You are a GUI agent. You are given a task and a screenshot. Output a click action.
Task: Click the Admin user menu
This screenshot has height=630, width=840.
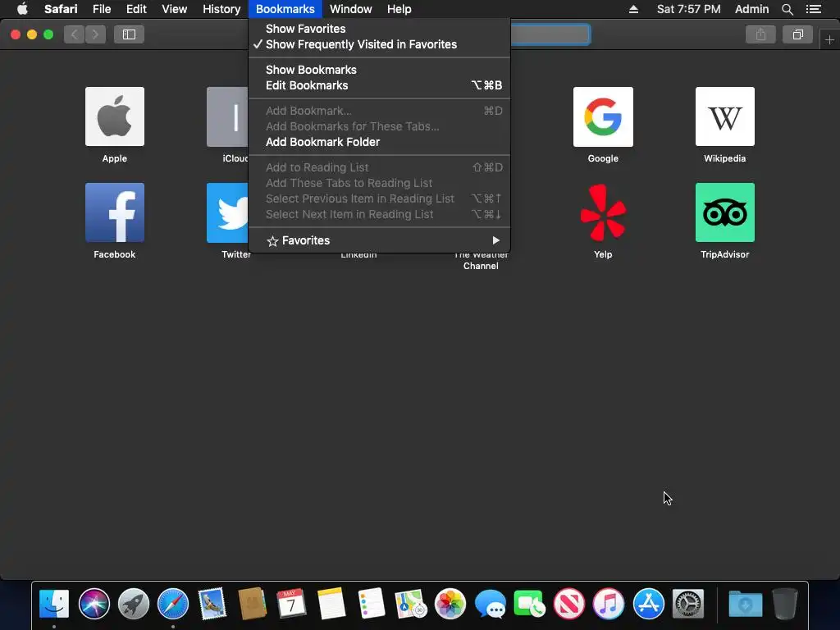[x=751, y=9]
